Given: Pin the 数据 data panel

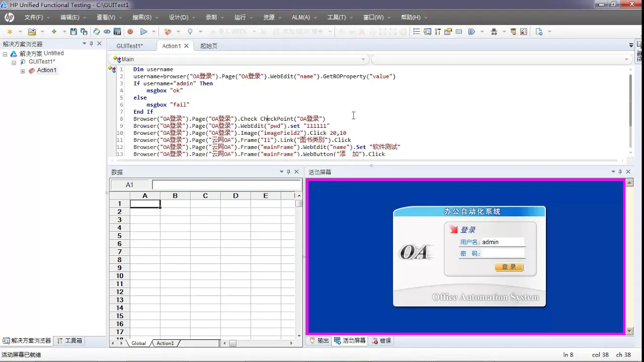Looking at the screenshot, I should coord(288,172).
